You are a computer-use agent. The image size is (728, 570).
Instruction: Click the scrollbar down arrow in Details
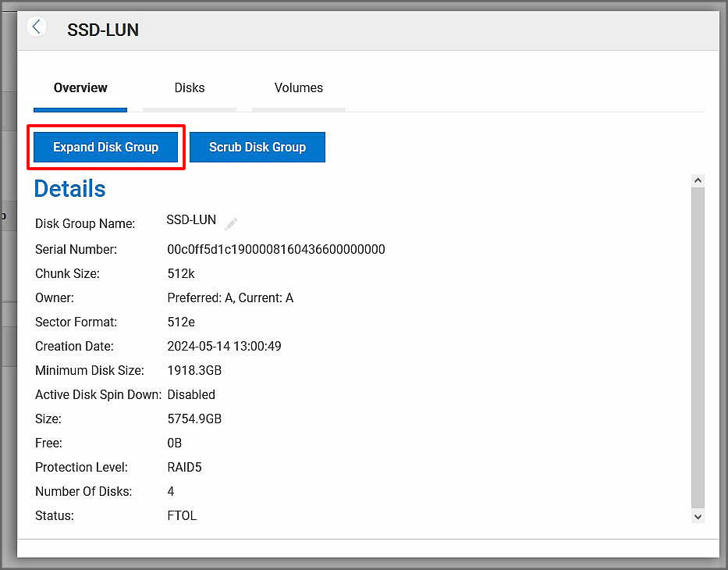click(x=698, y=516)
